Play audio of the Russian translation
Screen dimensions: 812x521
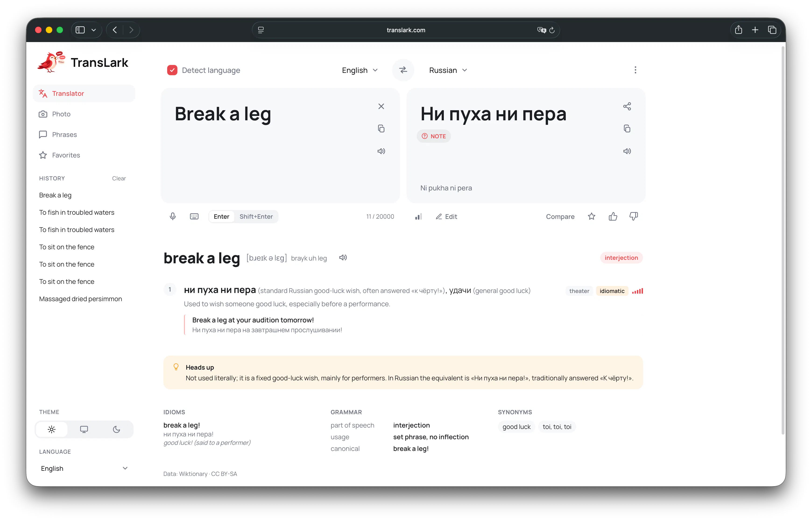pos(627,151)
